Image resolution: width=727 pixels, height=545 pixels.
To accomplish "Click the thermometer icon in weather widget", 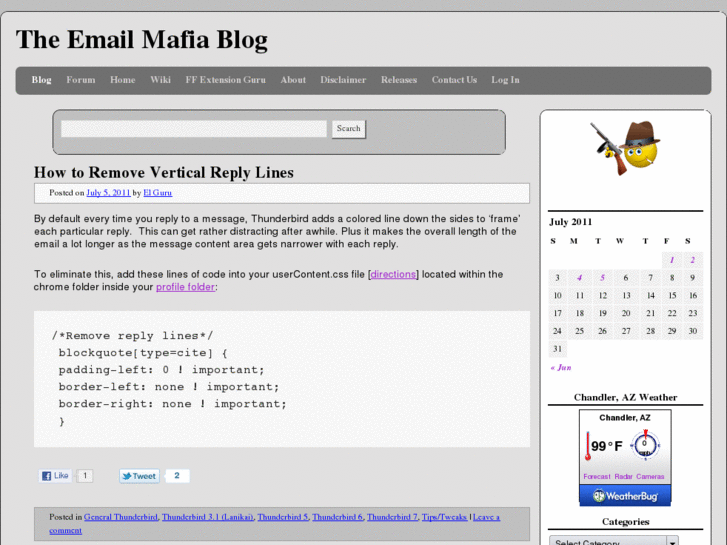I will coord(587,446).
